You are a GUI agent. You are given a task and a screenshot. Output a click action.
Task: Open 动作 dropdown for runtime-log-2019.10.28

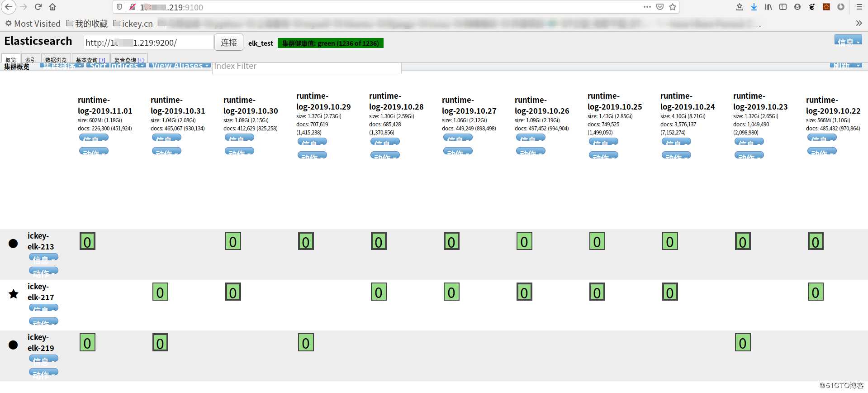click(385, 155)
